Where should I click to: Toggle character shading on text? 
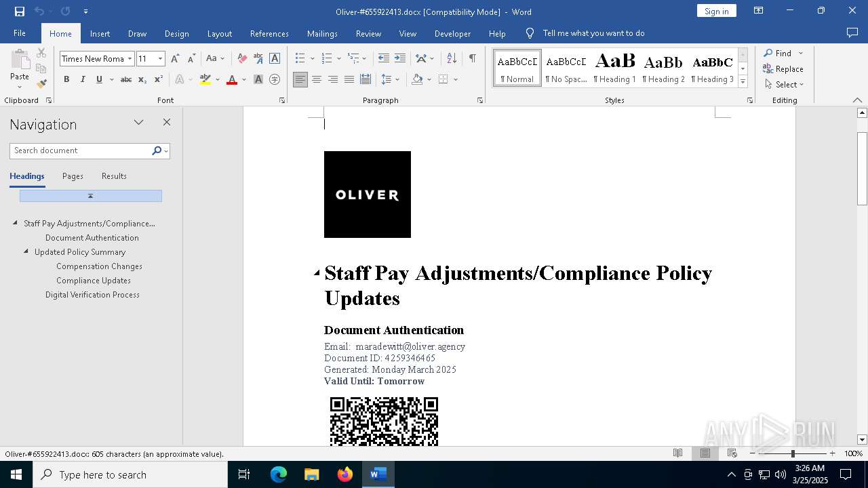click(258, 79)
